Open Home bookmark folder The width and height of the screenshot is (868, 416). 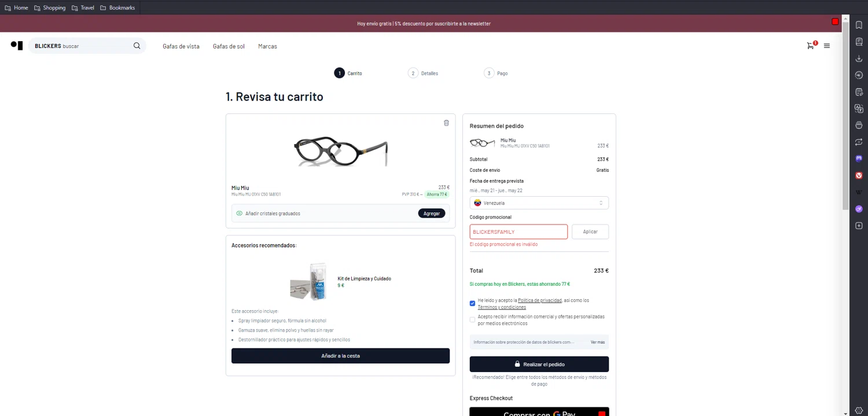point(16,8)
